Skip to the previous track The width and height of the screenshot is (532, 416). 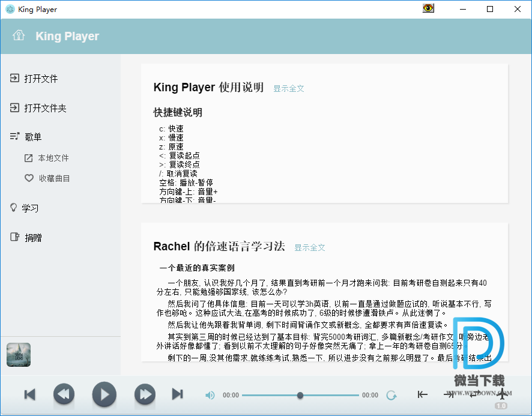tap(30, 394)
